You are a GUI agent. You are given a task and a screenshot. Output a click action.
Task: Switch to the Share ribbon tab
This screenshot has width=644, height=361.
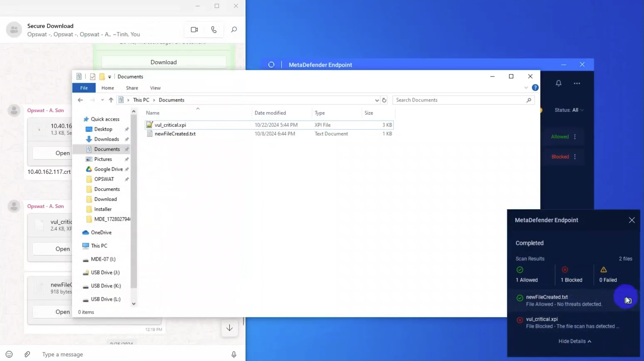(x=132, y=88)
